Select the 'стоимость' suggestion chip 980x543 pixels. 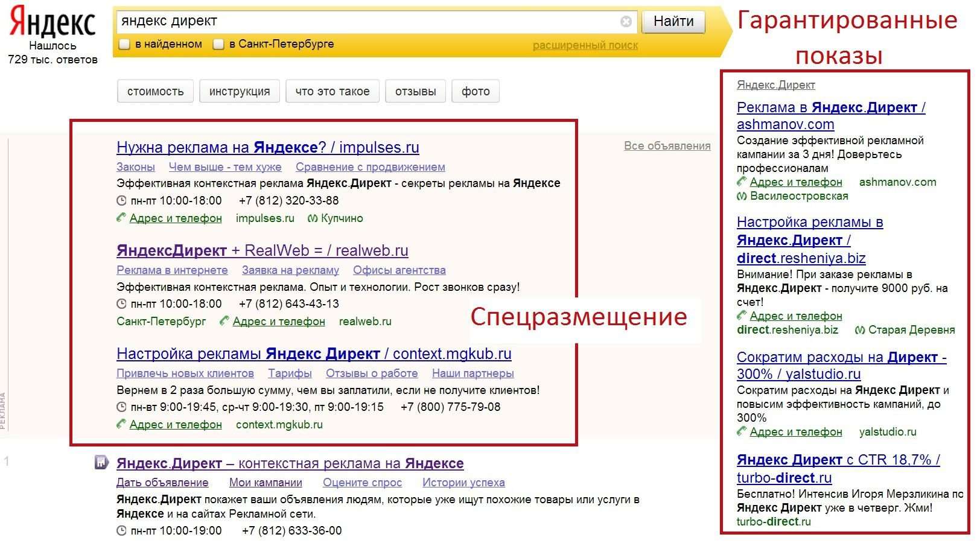click(155, 92)
